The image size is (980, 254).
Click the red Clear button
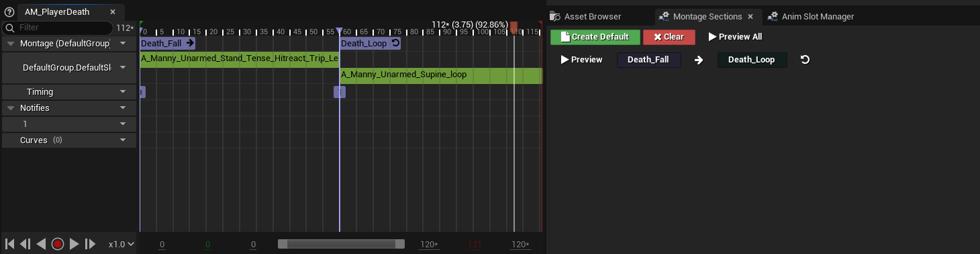tap(669, 37)
